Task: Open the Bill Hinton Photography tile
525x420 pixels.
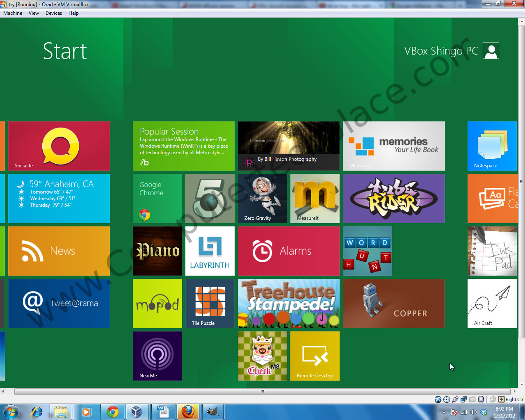Action: (x=289, y=146)
